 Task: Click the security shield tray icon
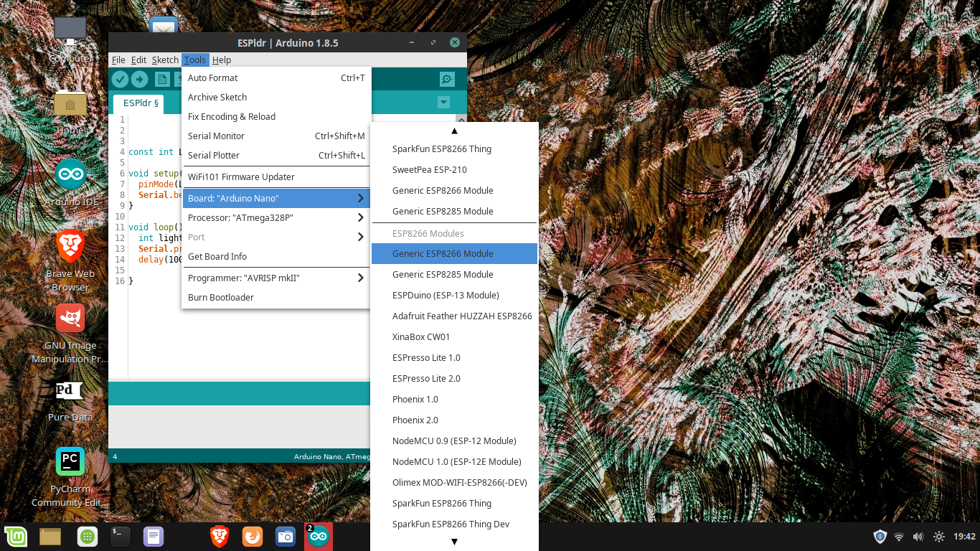pyautogui.click(x=880, y=536)
